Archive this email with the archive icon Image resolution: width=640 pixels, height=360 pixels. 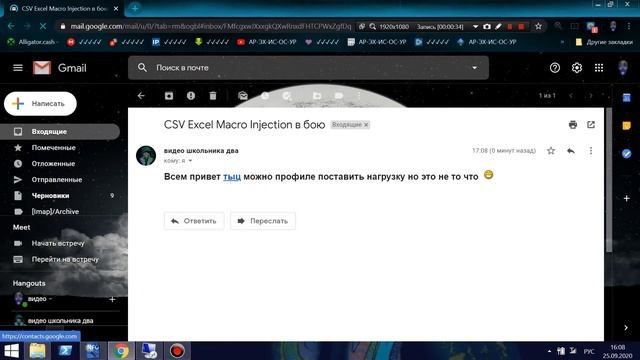click(x=169, y=96)
